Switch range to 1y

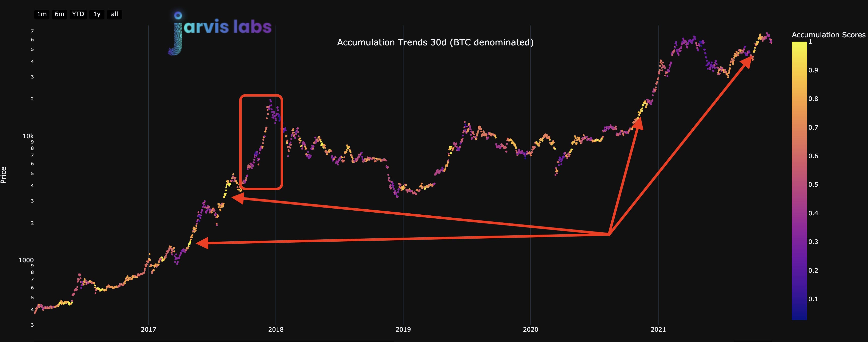pos(97,14)
